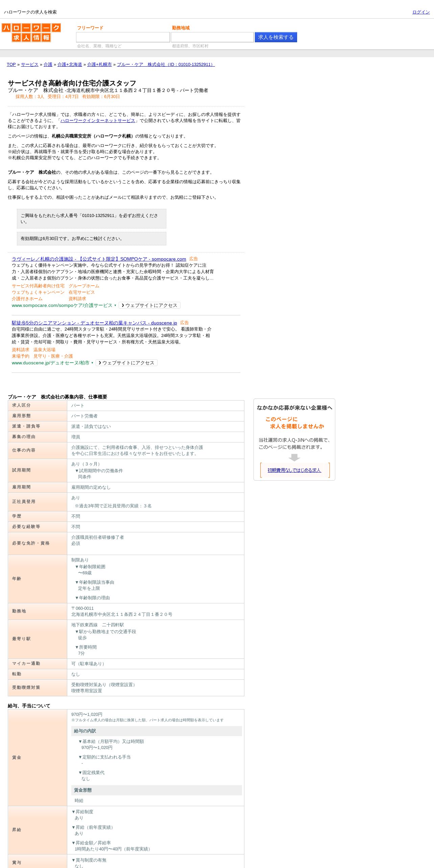This screenshot has height=868, width=434.
Task: Open the 介護+札幌市 breadcrumb link
Action: click(x=99, y=65)
